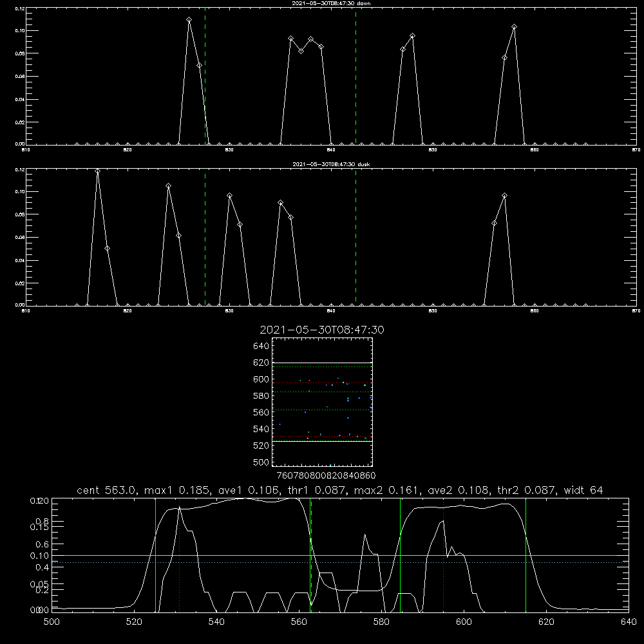Click y-axis label "0.10" in bottom plot
Image resolution: width=644 pixels, height=644 pixels.
point(39,556)
